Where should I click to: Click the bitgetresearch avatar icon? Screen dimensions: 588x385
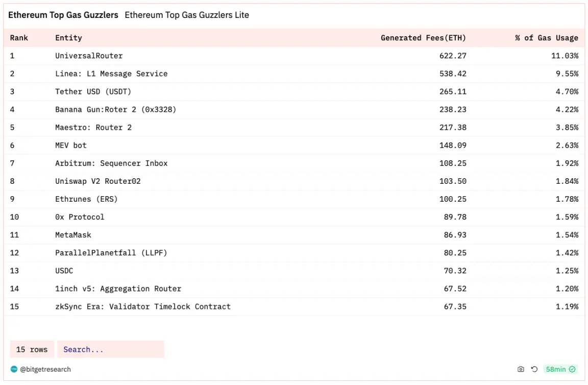(14, 369)
